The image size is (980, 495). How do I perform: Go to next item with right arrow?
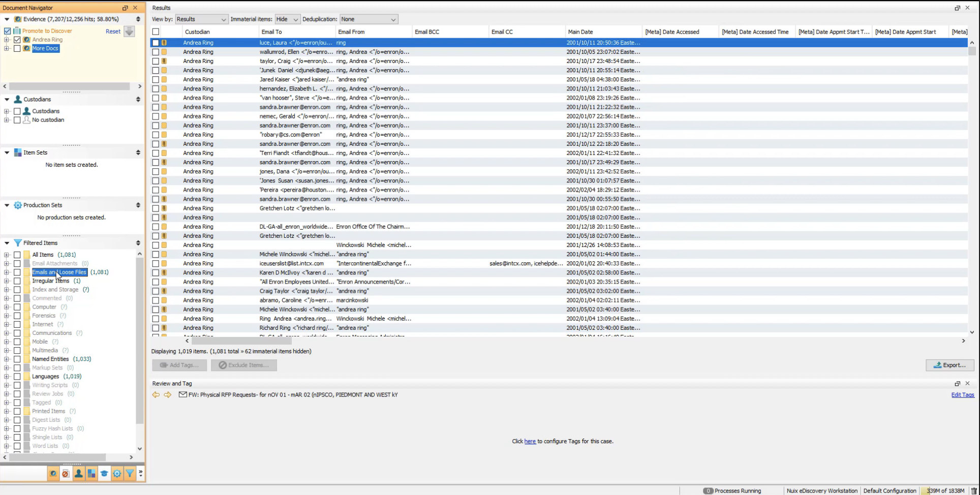[x=167, y=395]
